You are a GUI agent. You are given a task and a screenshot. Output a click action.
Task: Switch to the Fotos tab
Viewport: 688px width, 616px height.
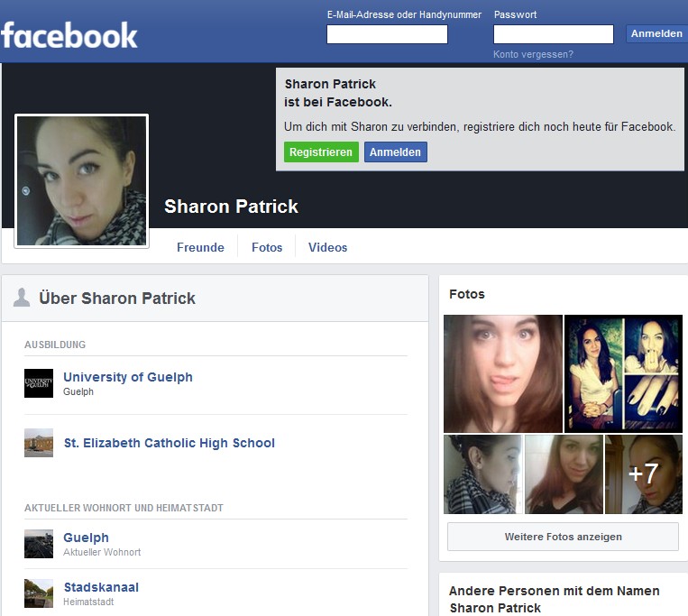tap(267, 247)
